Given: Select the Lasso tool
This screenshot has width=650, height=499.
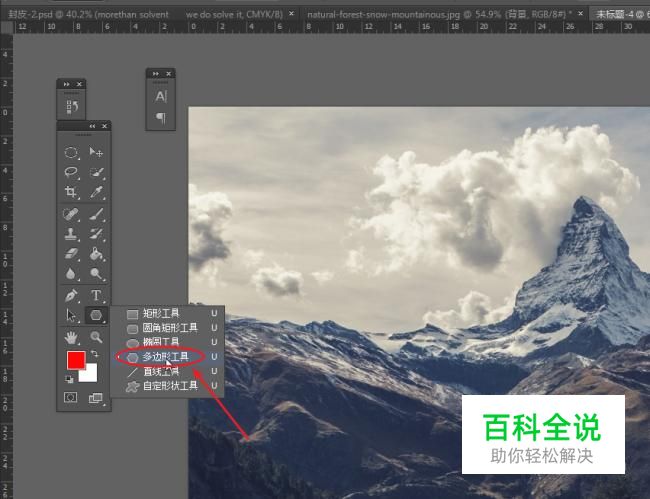Looking at the screenshot, I should coord(71,172).
